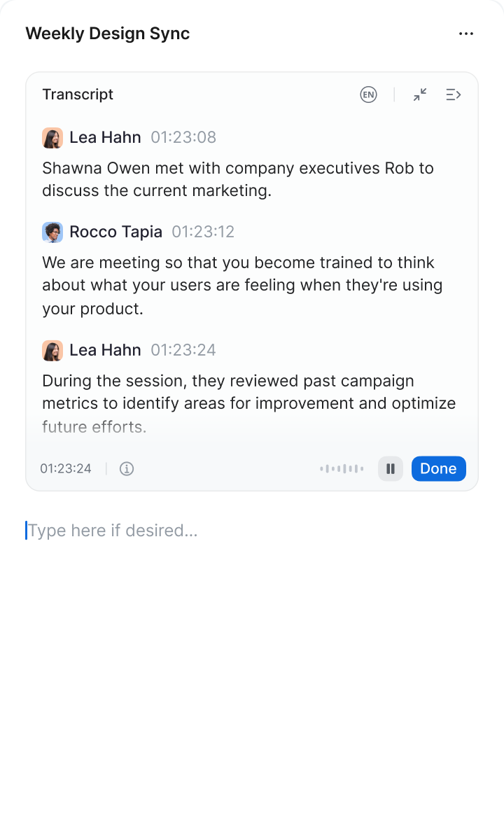The width and height of the screenshot is (504, 817).
Task: Toggle the transcript sidebar list icon
Action: tap(454, 95)
